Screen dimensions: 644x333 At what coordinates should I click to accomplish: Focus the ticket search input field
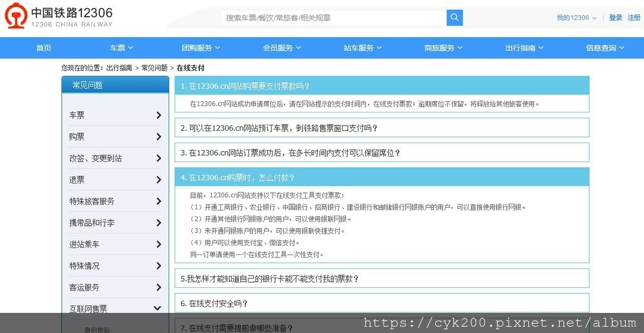click(333, 18)
